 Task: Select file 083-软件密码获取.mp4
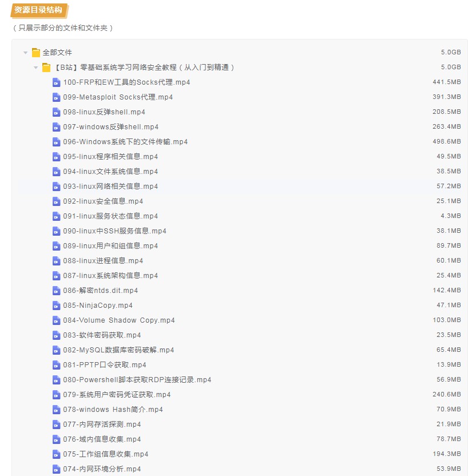pos(102,335)
